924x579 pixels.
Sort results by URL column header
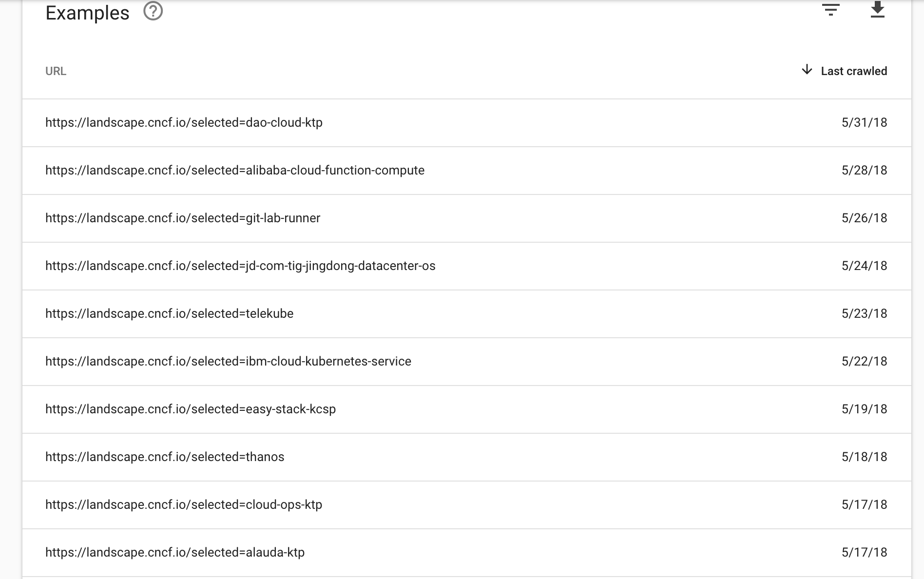click(55, 71)
